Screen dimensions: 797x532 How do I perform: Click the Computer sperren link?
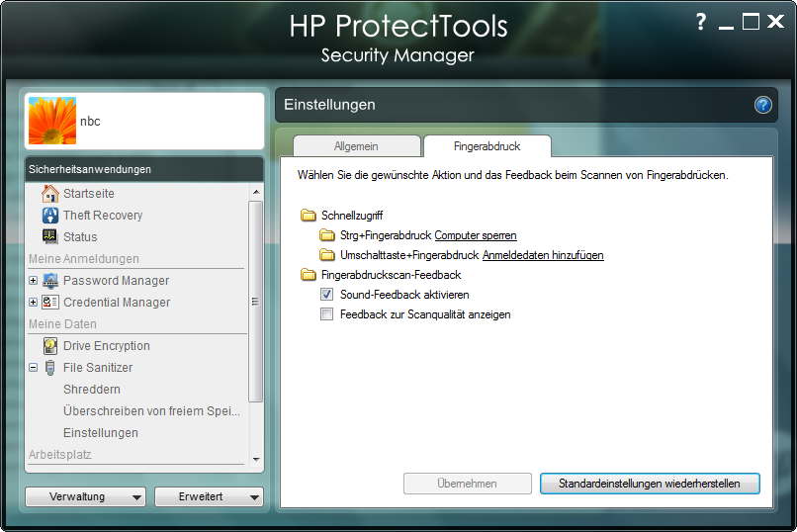point(476,235)
